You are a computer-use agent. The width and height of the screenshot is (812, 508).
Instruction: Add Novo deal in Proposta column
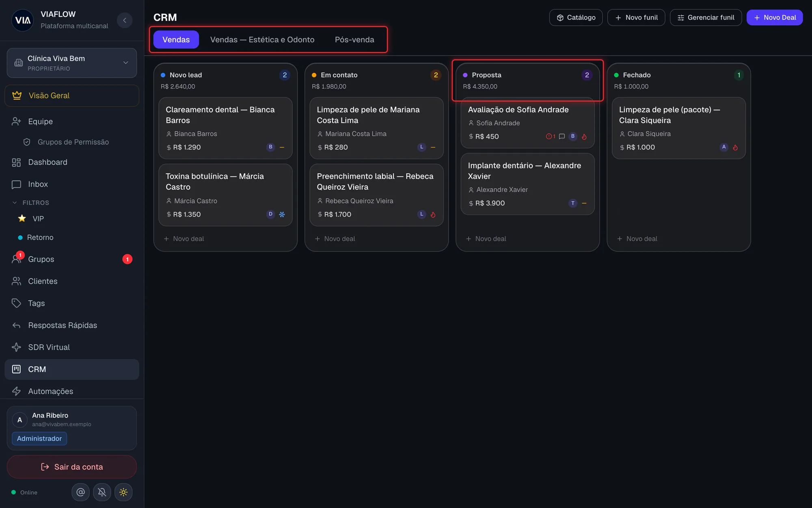pyautogui.click(x=486, y=239)
